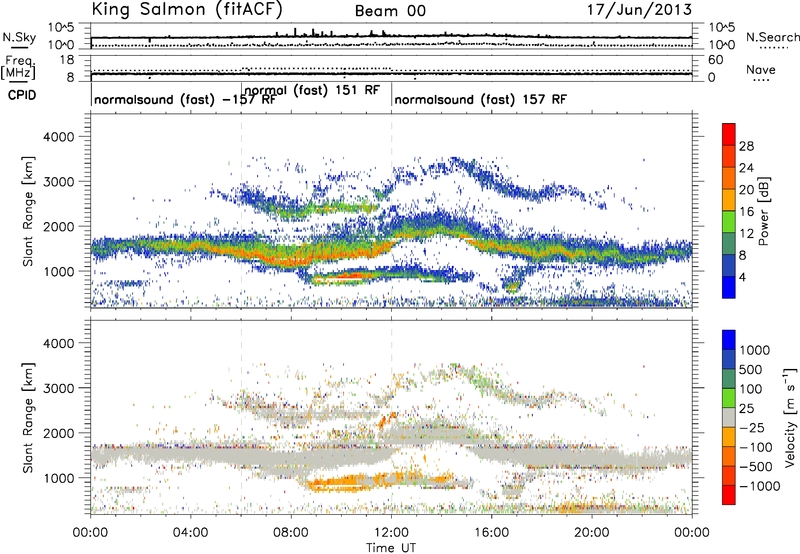The width and height of the screenshot is (800, 554).
Task: Click the '28' value on Power colorbar
Action: click(x=746, y=146)
